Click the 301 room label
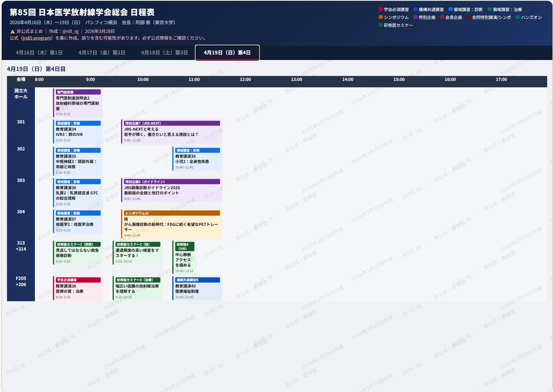 21,122
